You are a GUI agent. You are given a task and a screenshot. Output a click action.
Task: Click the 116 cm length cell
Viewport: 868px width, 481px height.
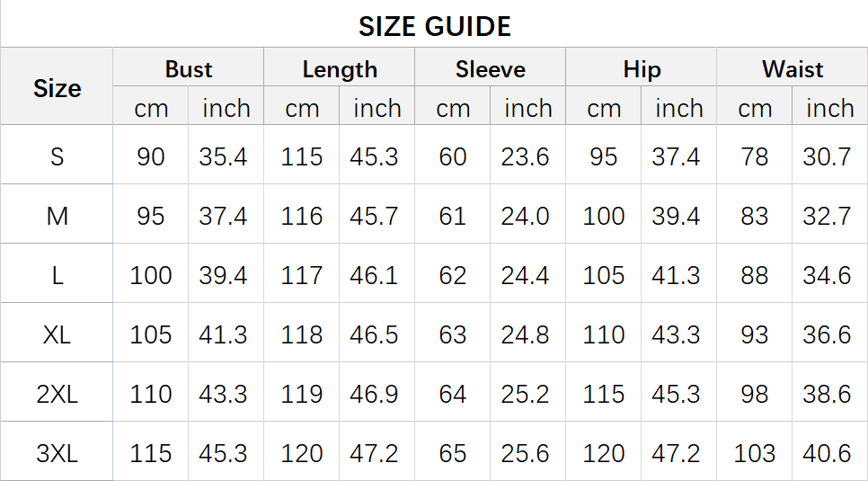(x=302, y=216)
